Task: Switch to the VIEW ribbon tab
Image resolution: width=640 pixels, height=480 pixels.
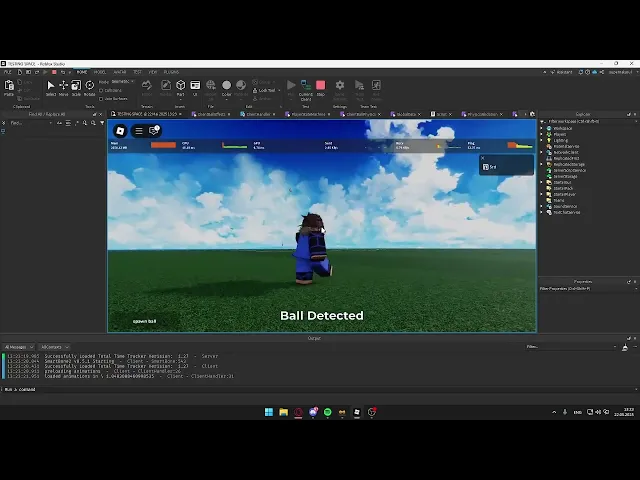Action: coord(153,72)
